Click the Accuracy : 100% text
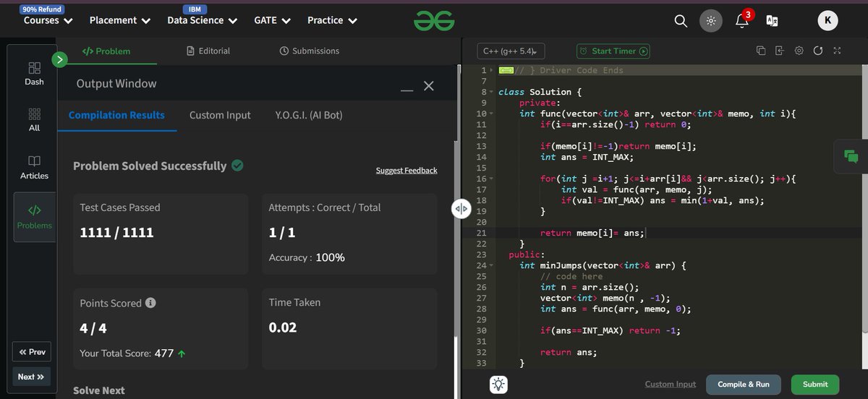Image resolution: width=868 pixels, height=399 pixels. coord(307,257)
